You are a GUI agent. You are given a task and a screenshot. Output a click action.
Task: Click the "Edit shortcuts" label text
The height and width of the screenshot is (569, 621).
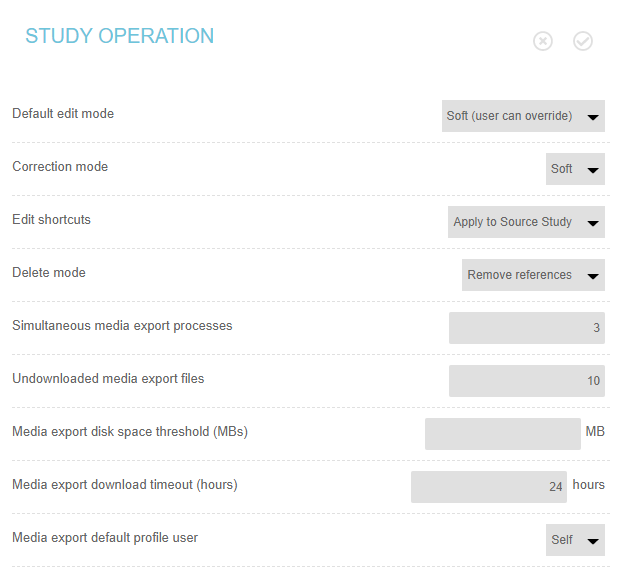click(51, 220)
